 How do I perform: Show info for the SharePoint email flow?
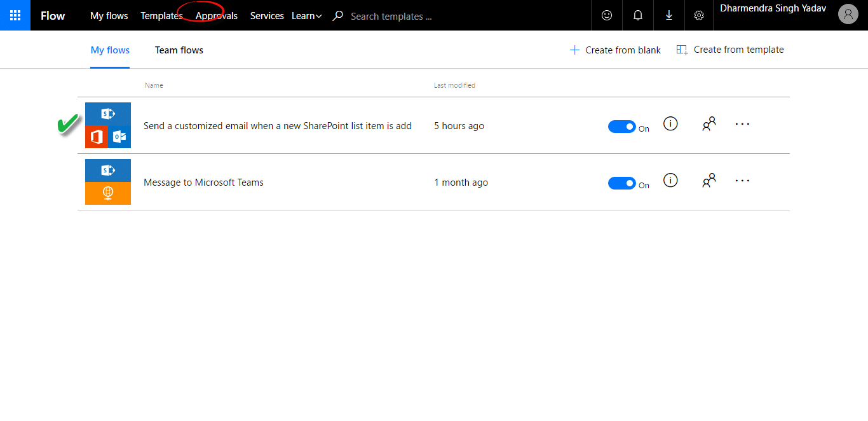pyautogui.click(x=670, y=124)
